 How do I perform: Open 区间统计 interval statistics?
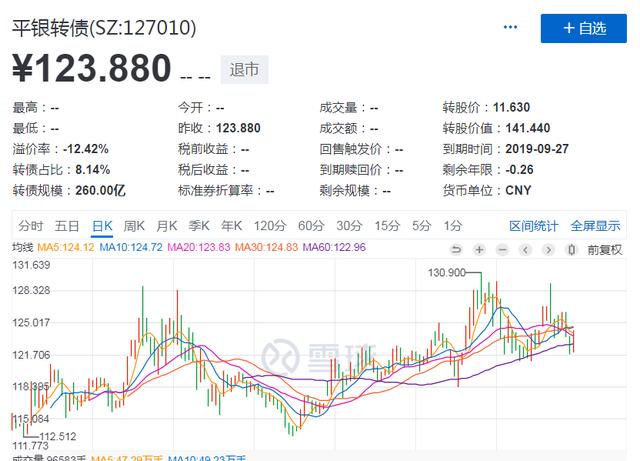tap(533, 226)
